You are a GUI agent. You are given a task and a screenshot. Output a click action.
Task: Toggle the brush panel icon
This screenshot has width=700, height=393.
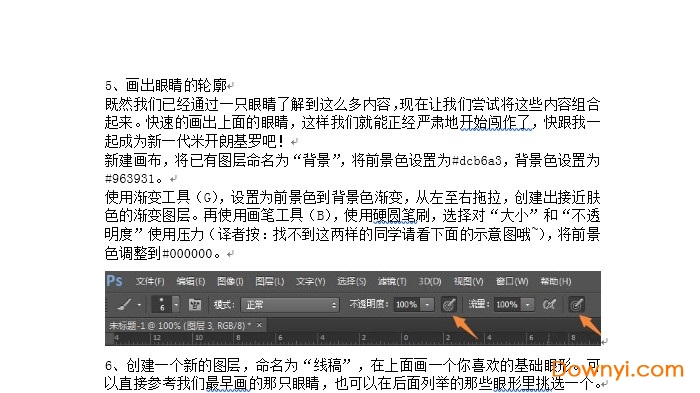[195, 305]
